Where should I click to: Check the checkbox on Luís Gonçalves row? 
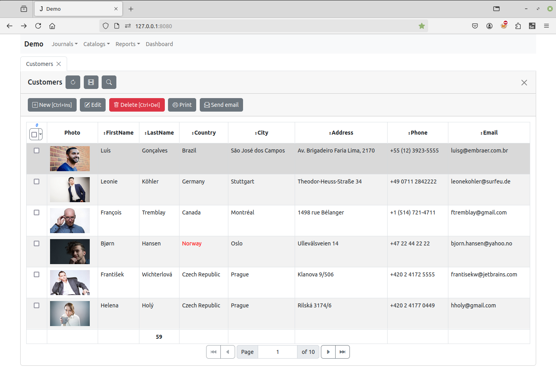(x=37, y=151)
